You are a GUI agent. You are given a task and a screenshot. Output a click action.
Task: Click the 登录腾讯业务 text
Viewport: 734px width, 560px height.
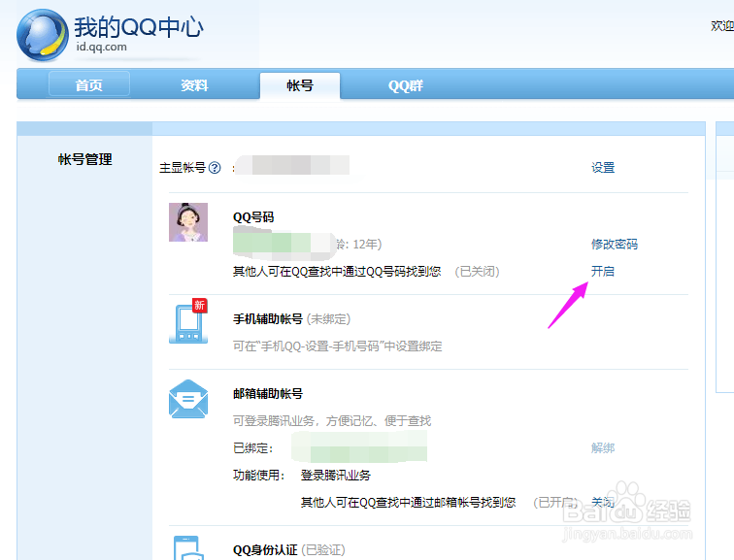coord(336,476)
